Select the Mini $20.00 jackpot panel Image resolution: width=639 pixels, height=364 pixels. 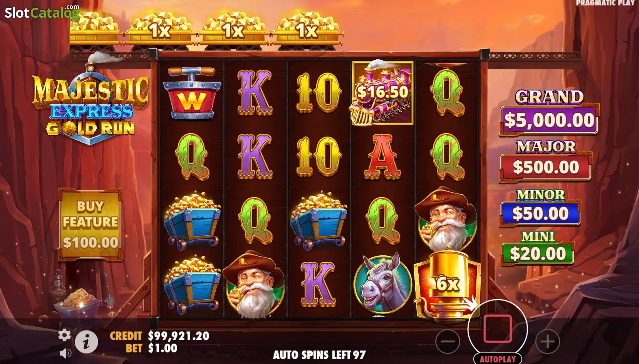pos(538,248)
